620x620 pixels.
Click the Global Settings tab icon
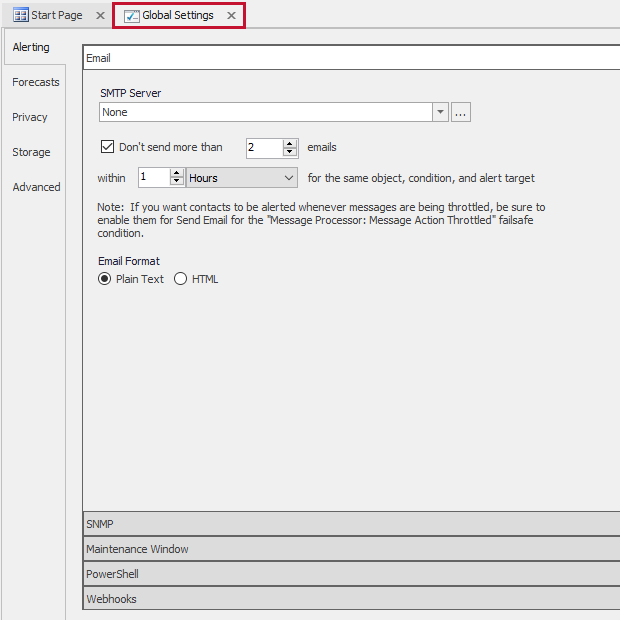132,16
